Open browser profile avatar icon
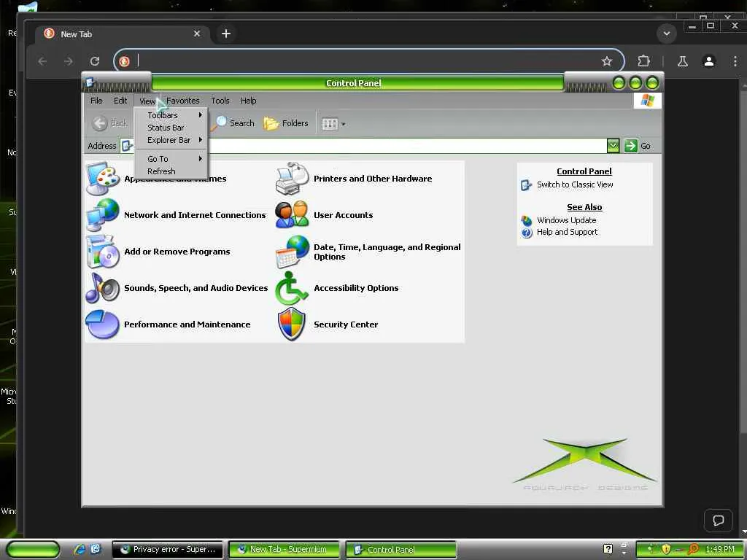Image resolution: width=747 pixels, height=560 pixels. click(x=709, y=61)
